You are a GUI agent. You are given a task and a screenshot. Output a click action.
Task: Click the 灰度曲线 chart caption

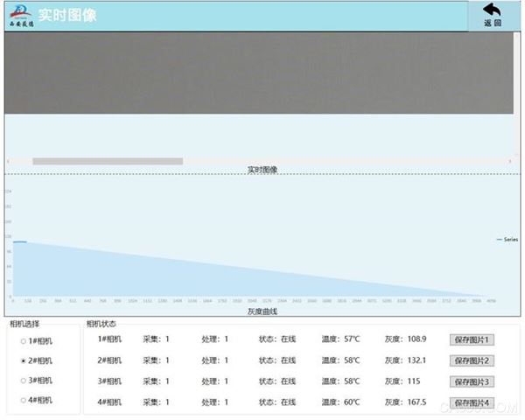point(262,311)
